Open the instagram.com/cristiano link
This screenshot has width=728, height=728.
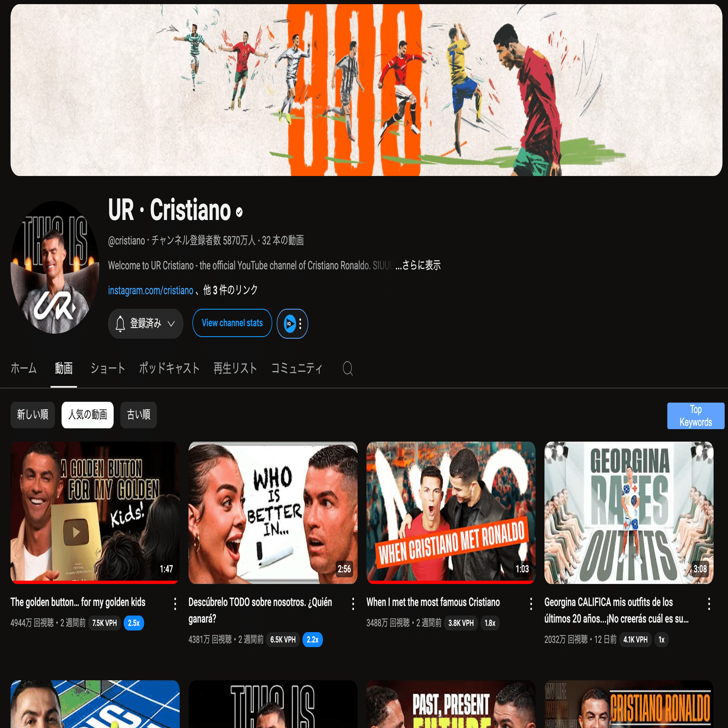click(151, 290)
